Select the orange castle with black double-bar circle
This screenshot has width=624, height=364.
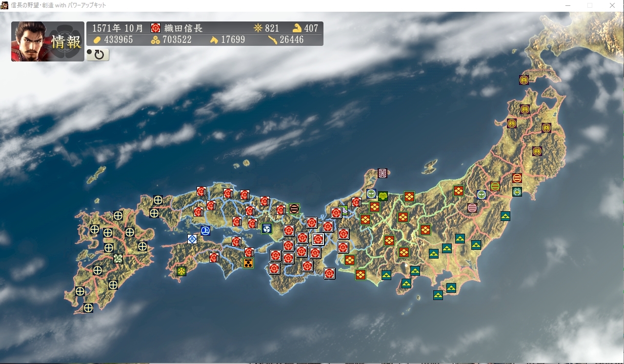pos(294,208)
